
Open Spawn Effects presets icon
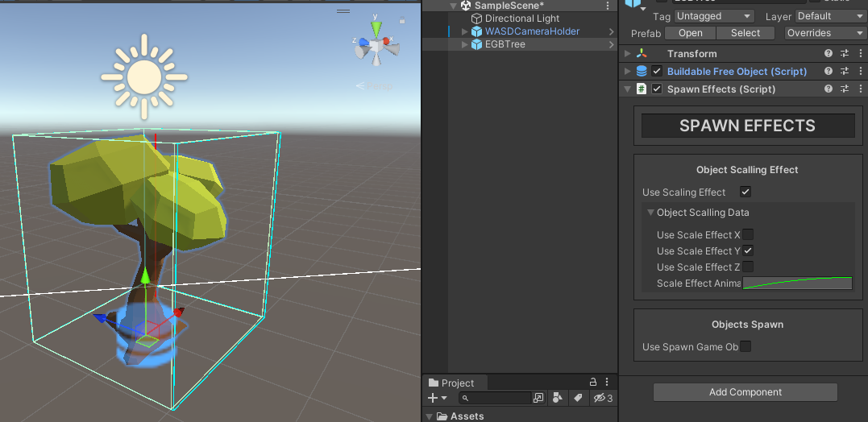tap(844, 89)
